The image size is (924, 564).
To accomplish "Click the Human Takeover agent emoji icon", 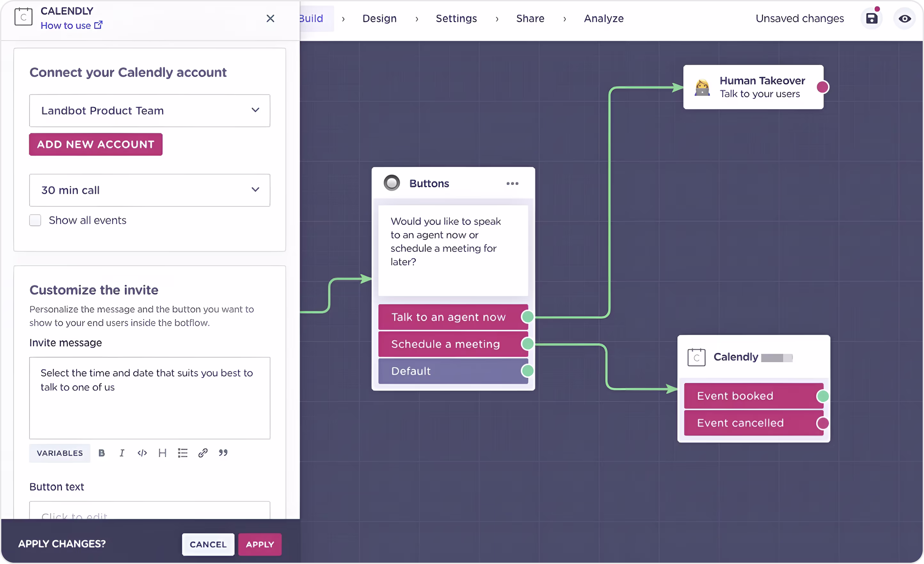I will (x=702, y=87).
